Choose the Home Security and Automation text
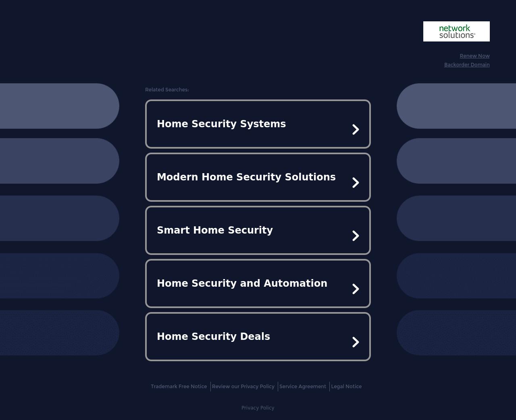 tap(242, 283)
